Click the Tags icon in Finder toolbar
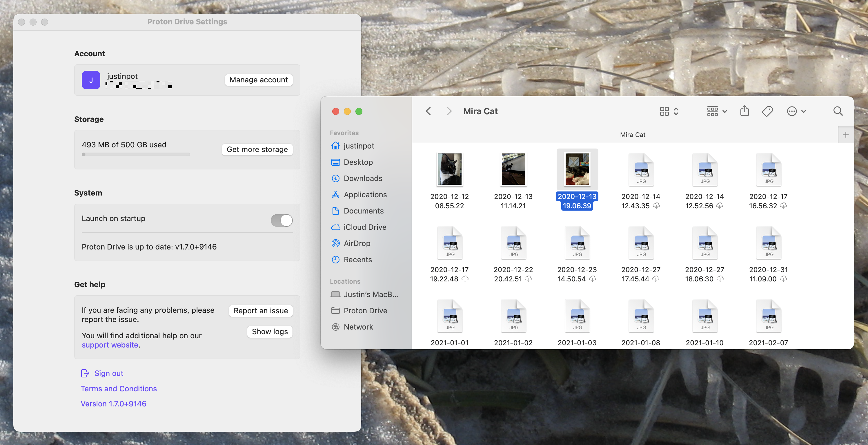The image size is (868, 445). click(x=767, y=111)
